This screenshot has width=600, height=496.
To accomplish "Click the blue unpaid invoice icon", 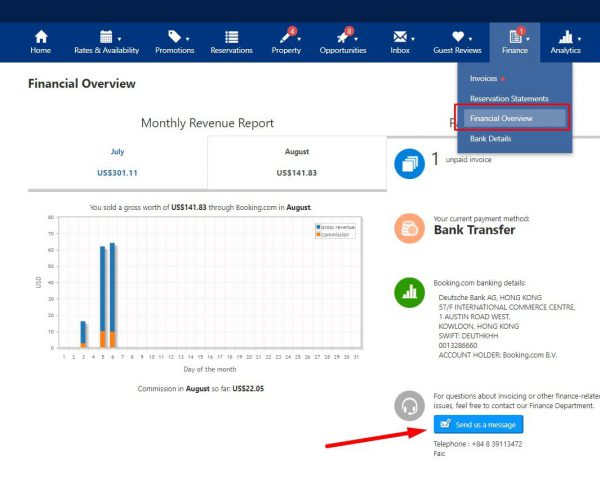I will [x=409, y=162].
